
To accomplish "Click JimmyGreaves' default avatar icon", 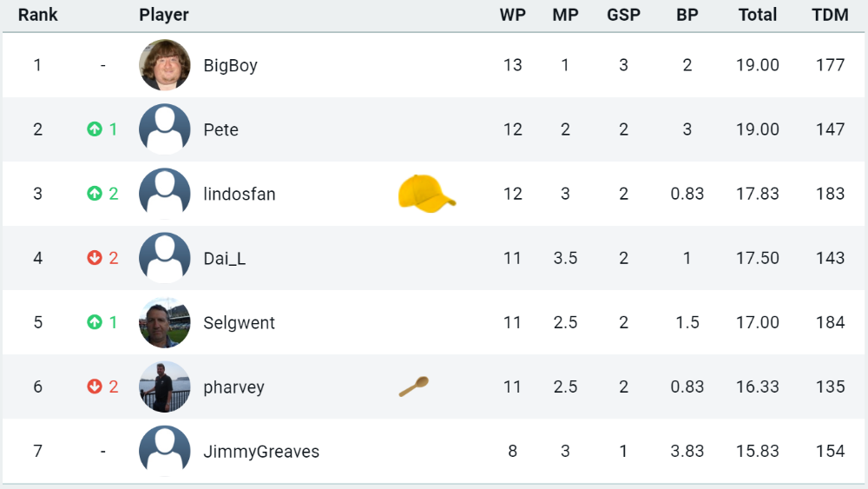I will click(164, 451).
